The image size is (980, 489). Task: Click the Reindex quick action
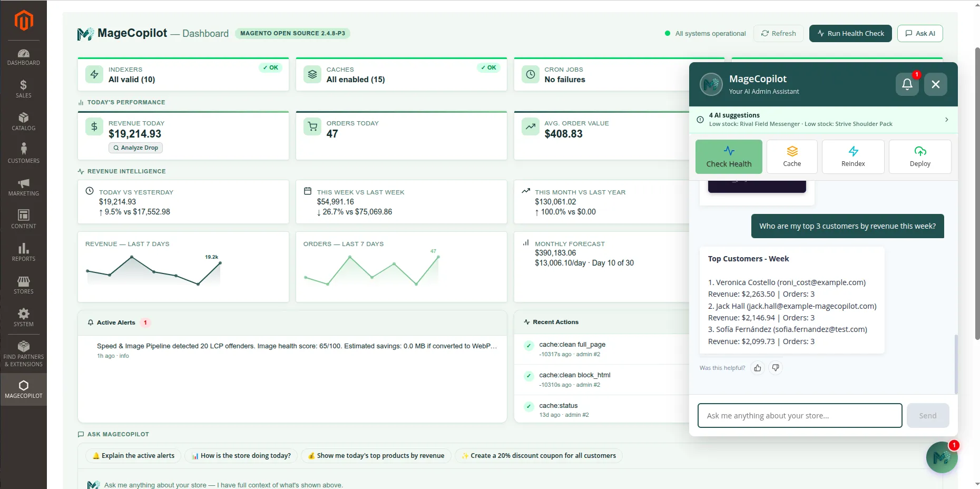click(x=853, y=157)
